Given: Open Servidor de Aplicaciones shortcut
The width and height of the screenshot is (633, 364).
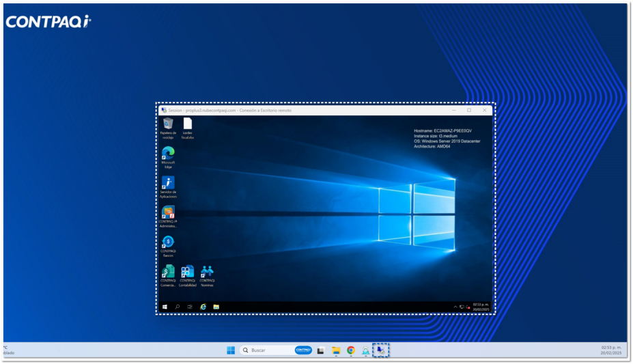Looking at the screenshot, I should click(x=168, y=183).
